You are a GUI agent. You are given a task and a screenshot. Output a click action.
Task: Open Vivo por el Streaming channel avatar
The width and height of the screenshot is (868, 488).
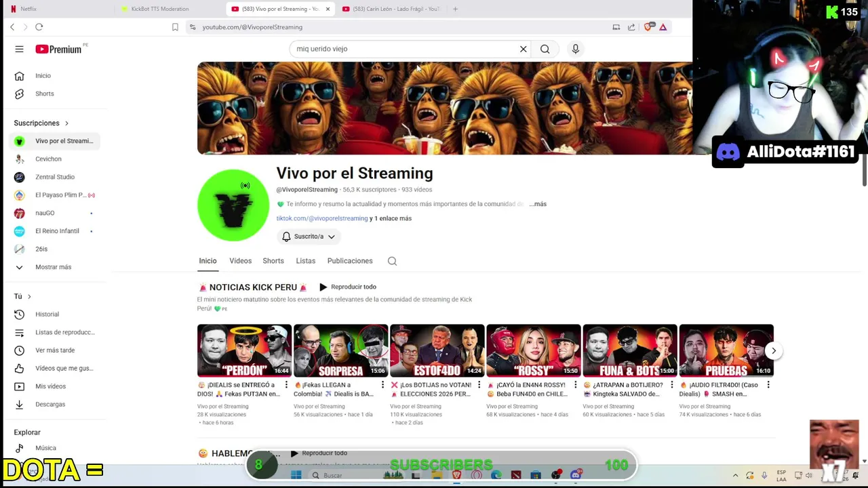coord(233,205)
